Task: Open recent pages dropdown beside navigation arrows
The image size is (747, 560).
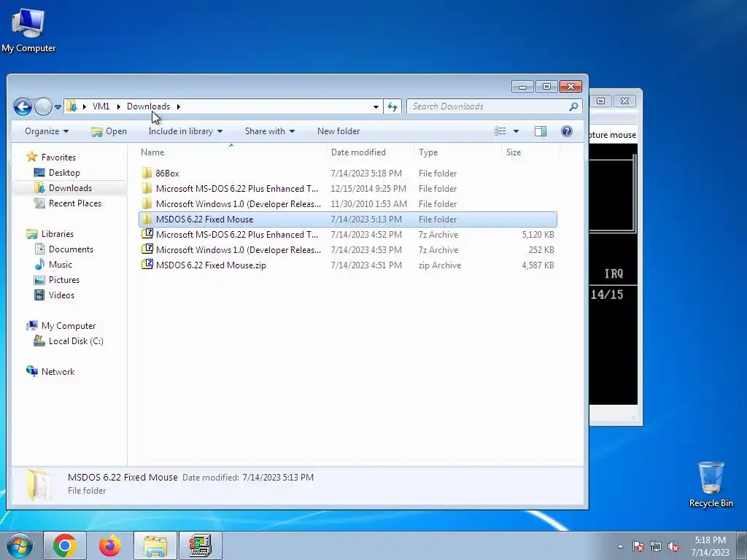Action: (x=58, y=106)
